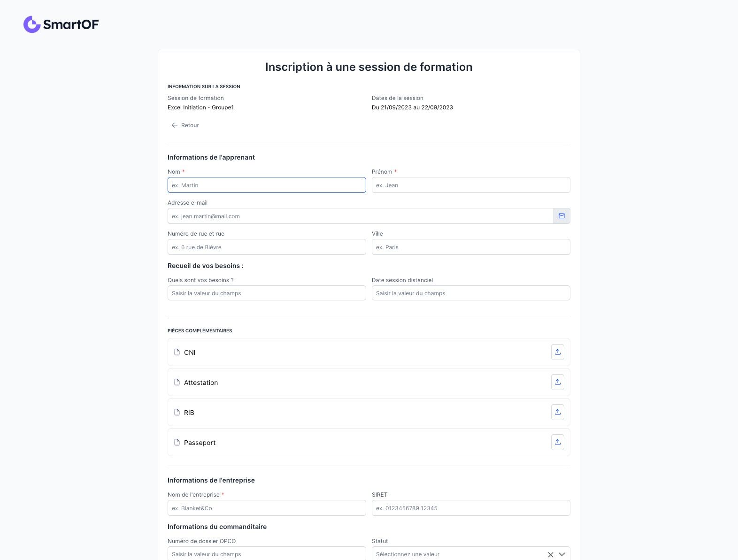Upload the CNI document
The height and width of the screenshot is (560, 738).
coord(557,352)
